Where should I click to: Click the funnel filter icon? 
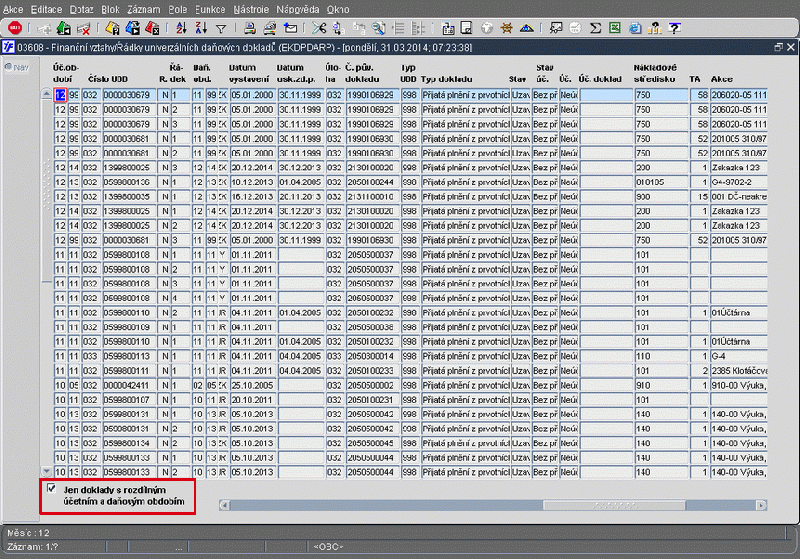221,29
